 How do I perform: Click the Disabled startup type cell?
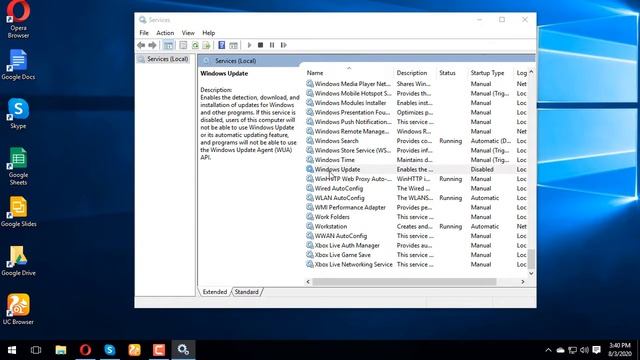pyautogui.click(x=482, y=169)
